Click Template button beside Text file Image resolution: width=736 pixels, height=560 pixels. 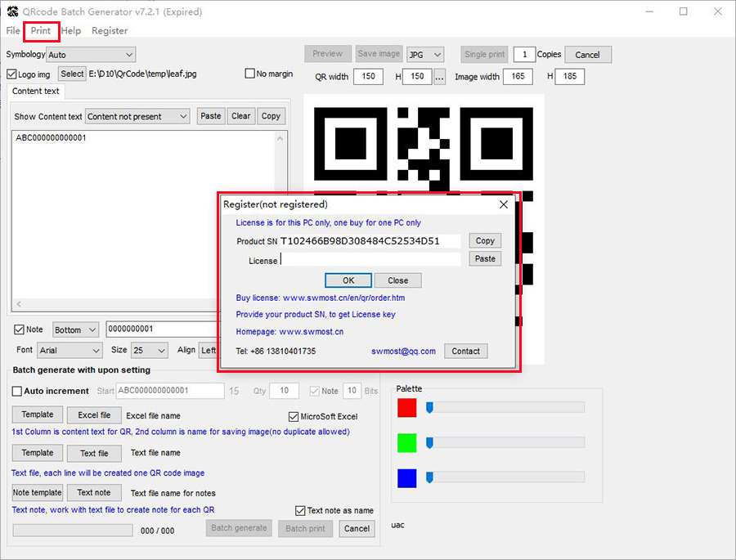[37, 453]
